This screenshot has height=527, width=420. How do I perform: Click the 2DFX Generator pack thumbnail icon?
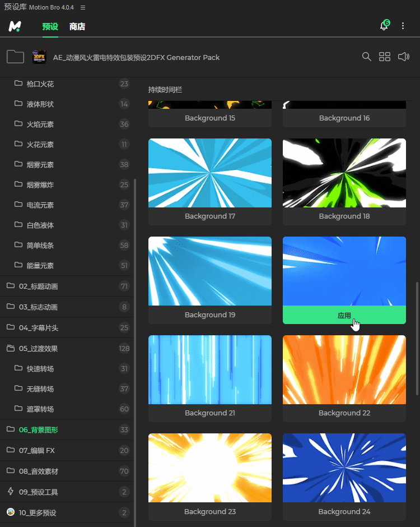pos(39,57)
